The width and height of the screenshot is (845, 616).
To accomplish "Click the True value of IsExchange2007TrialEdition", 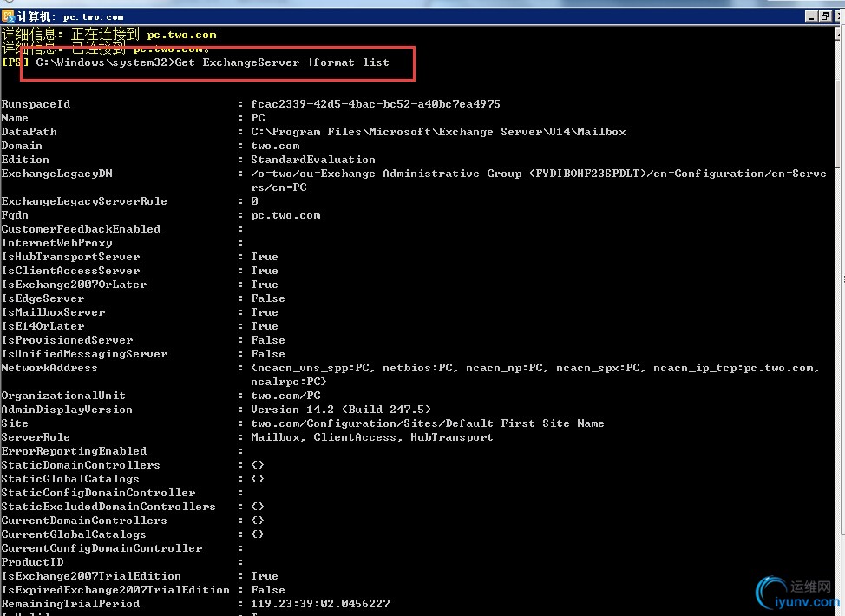I will click(264, 577).
